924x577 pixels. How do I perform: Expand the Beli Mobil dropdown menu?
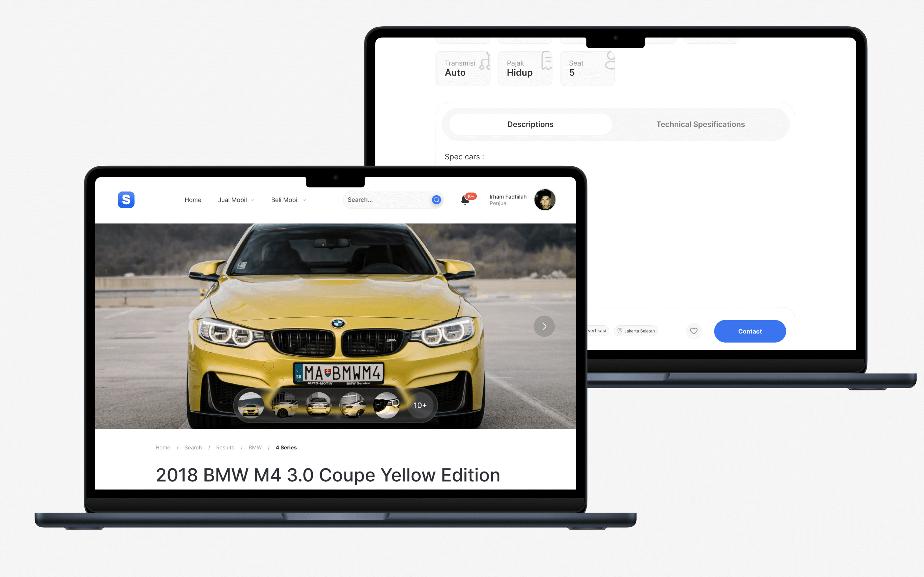(x=287, y=199)
